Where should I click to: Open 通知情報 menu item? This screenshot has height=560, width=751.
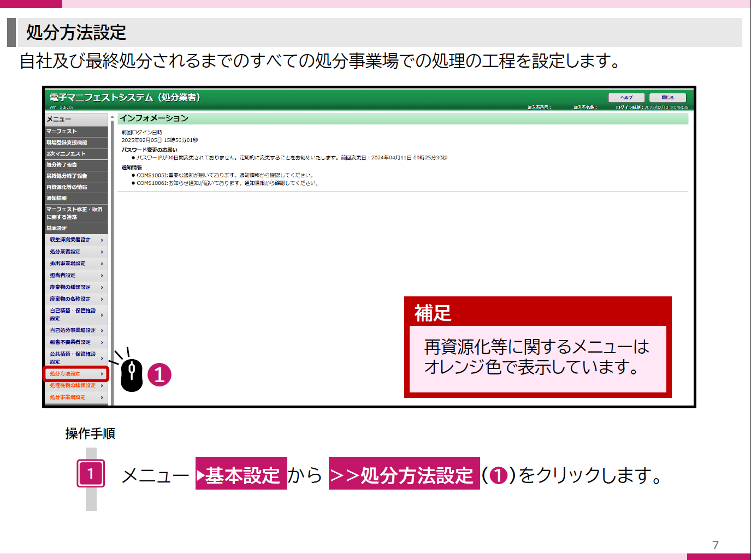tap(76, 199)
